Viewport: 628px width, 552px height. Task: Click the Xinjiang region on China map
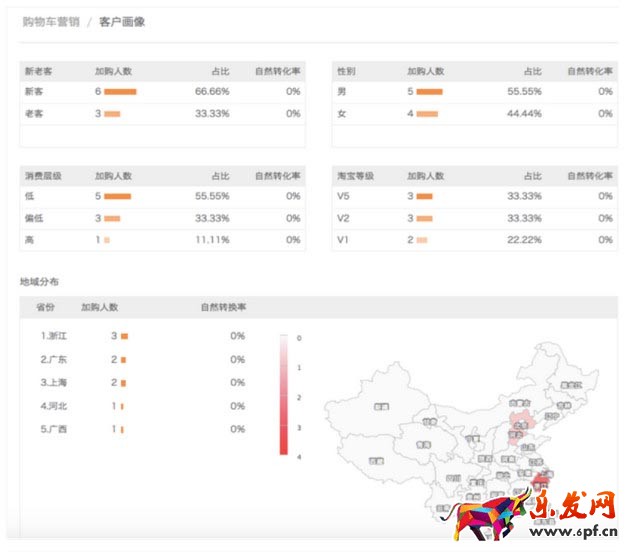coord(380,407)
